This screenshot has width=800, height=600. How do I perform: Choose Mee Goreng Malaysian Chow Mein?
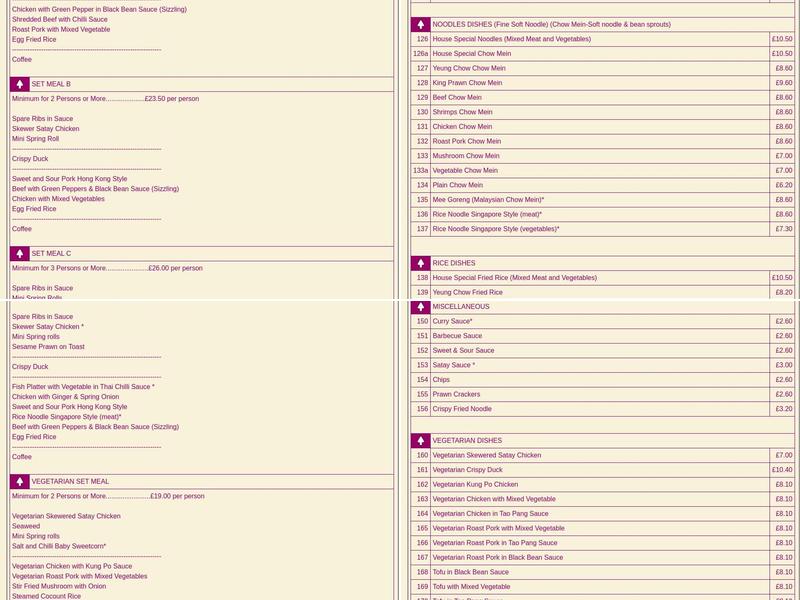tap(487, 200)
